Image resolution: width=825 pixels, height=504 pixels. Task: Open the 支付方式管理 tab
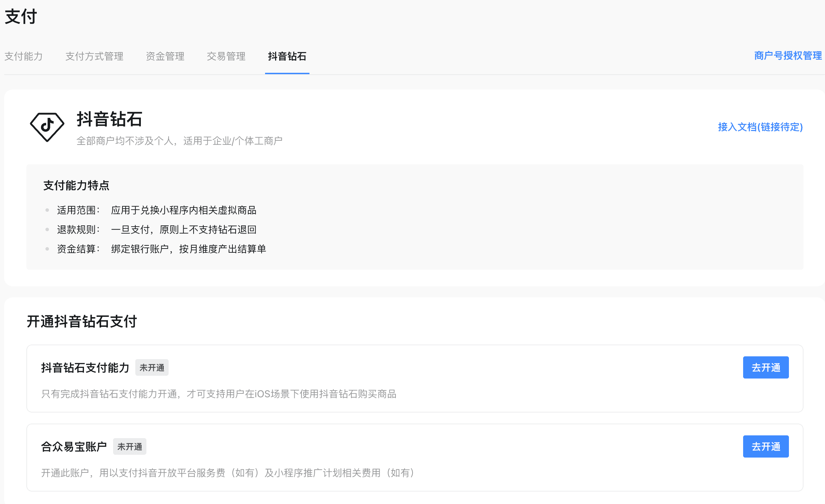point(94,56)
